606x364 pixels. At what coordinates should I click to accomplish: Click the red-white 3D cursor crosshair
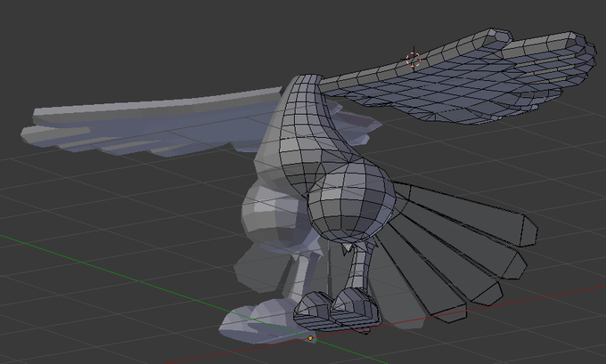click(414, 60)
